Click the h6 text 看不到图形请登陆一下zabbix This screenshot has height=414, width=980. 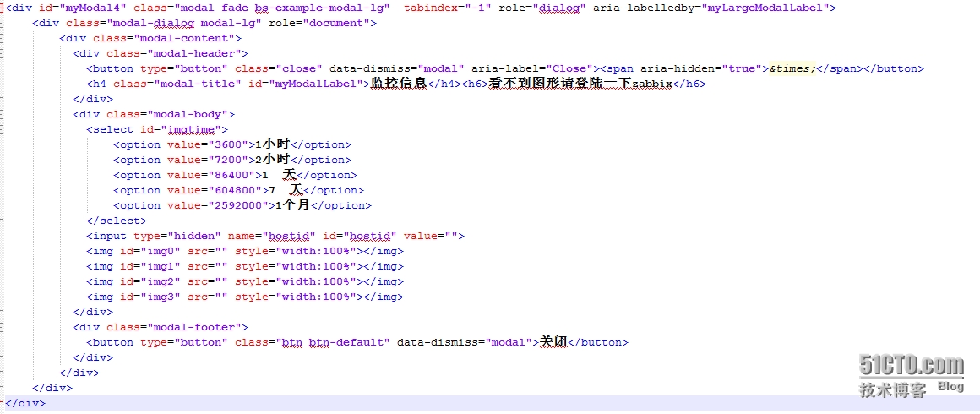click(x=579, y=83)
